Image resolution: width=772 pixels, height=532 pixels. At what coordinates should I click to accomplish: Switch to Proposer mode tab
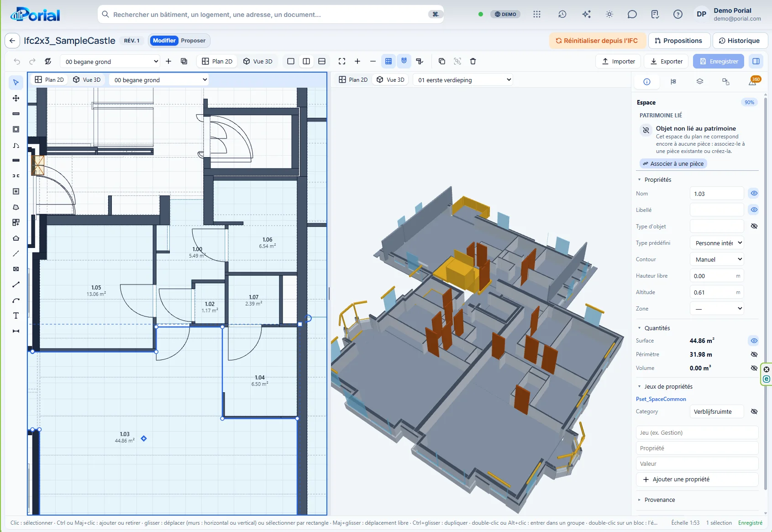click(193, 41)
